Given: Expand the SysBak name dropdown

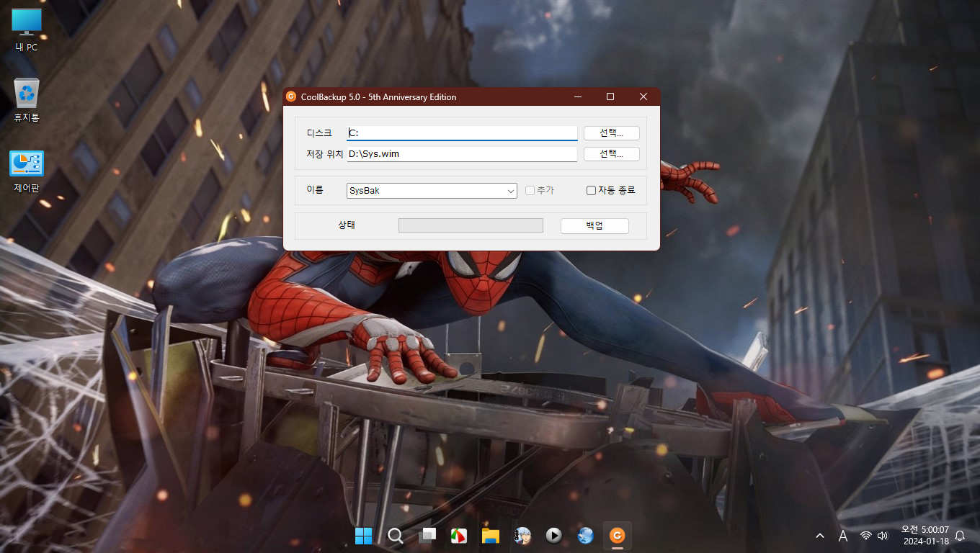Looking at the screenshot, I should pos(511,191).
